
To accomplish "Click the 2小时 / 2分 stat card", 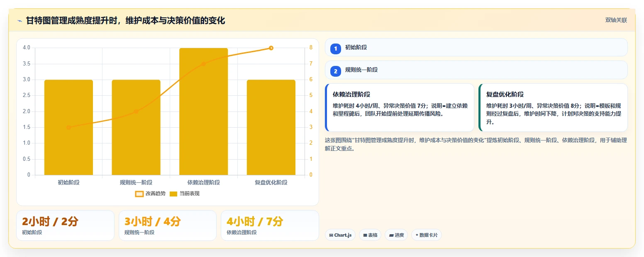I will pos(65,225).
